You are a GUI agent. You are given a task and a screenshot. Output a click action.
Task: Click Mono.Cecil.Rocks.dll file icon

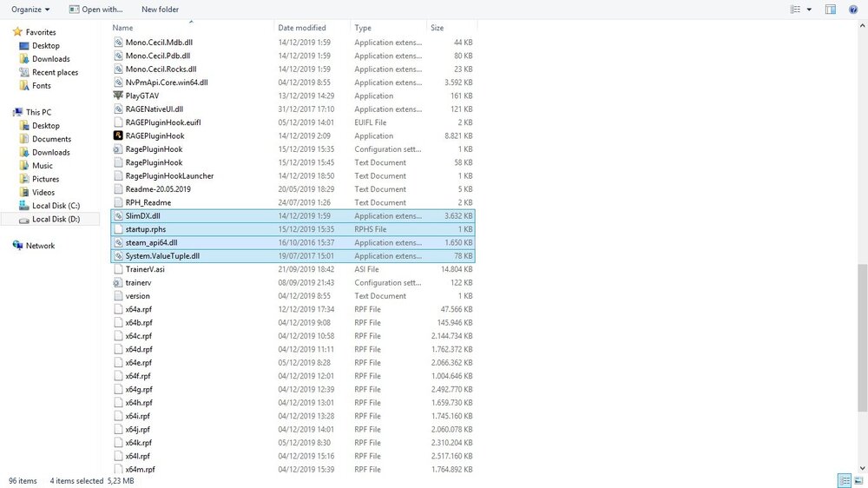coord(118,69)
